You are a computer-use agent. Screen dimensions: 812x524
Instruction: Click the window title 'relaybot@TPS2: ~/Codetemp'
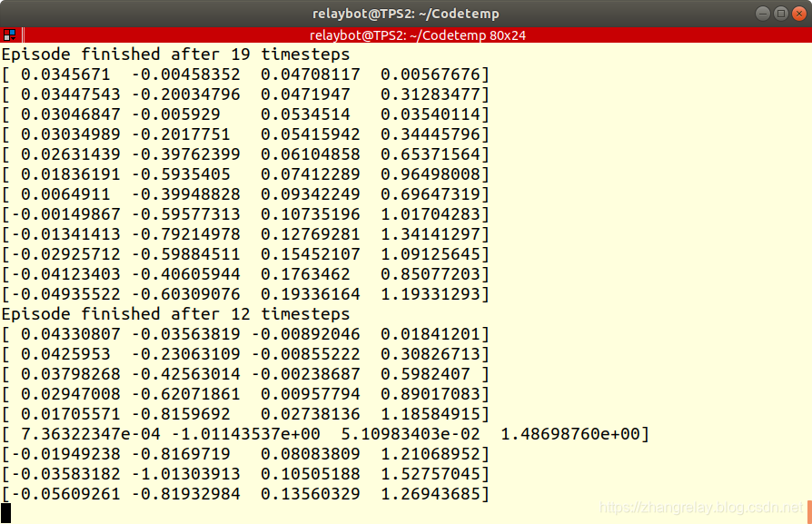click(x=405, y=14)
